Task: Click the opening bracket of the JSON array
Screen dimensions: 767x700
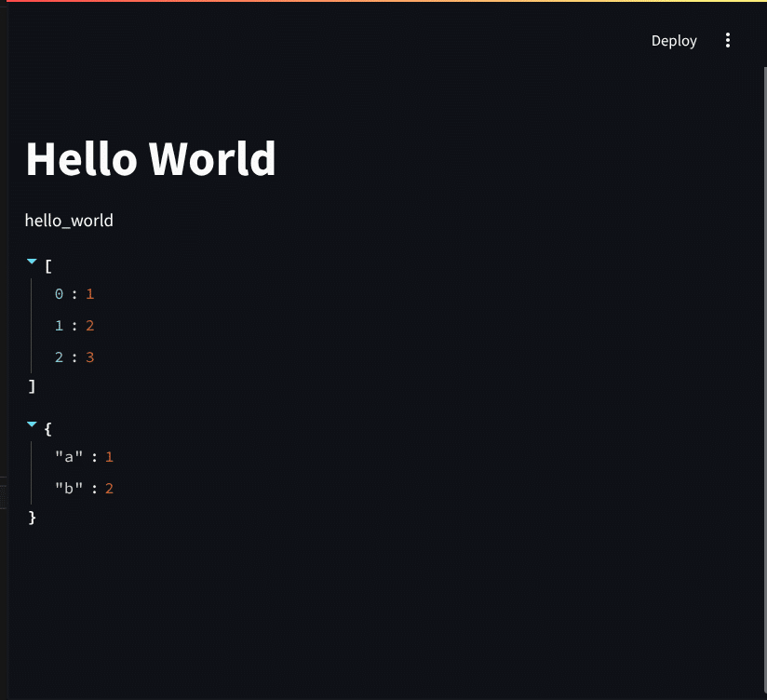Action: pos(47,265)
